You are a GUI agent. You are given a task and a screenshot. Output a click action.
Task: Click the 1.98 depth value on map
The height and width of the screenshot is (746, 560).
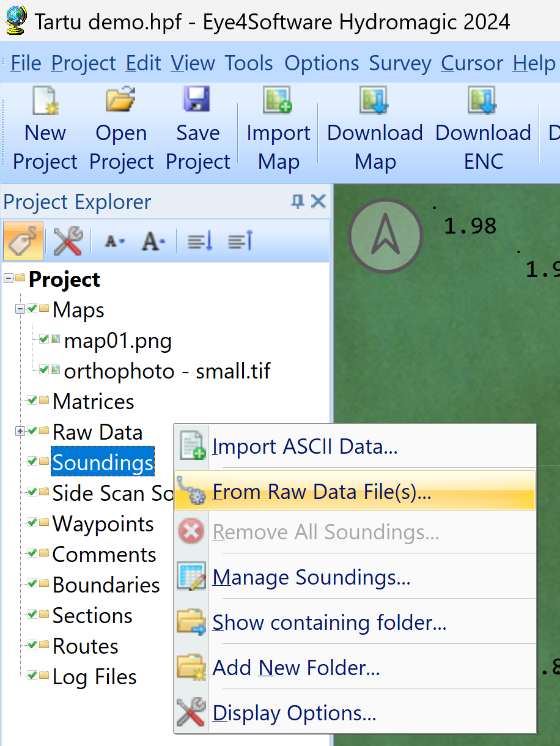coord(470,226)
